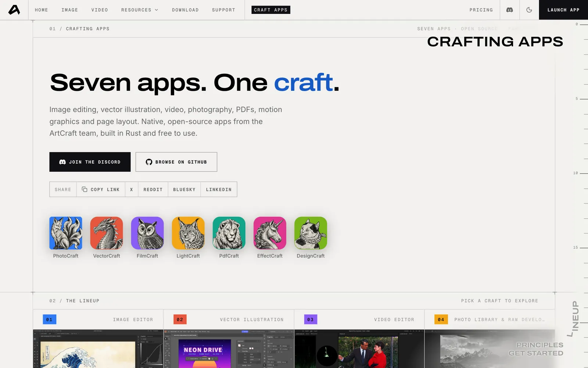
Task: Open the PdfCraft lion app icon
Action: click(229, 233)
